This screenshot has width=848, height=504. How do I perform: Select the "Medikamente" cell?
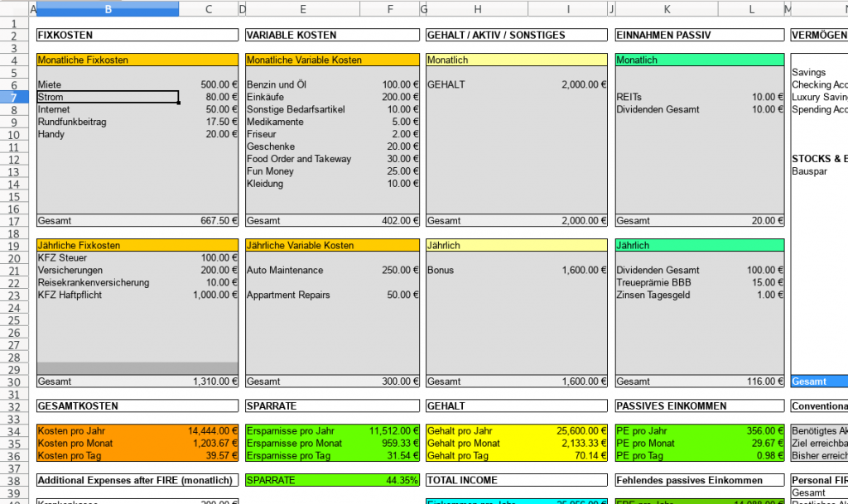coord(302,122)
